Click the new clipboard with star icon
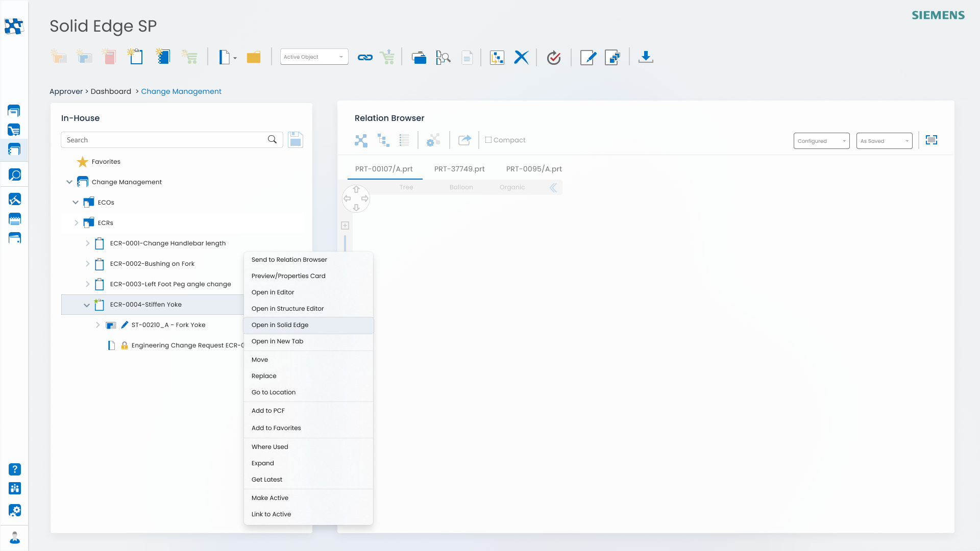 (x=135, y=56)
